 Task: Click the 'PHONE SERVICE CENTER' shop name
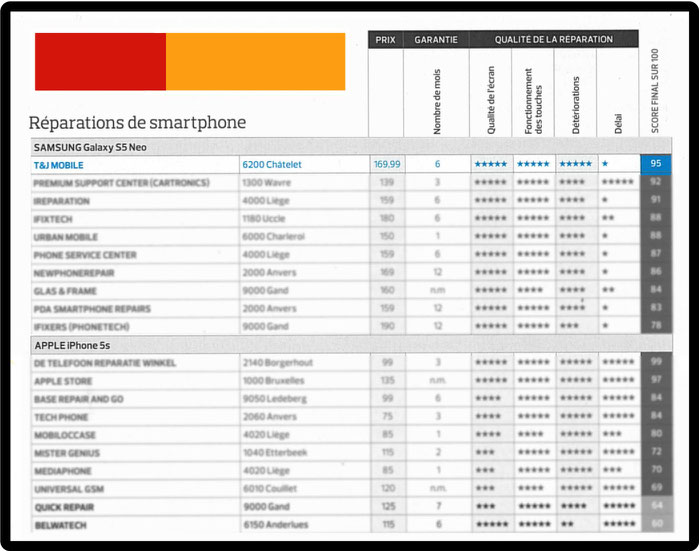pos(85,255)
